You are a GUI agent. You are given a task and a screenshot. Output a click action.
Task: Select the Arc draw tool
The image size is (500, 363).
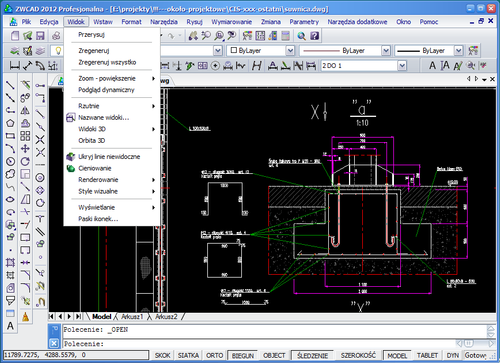coord(10,149)
